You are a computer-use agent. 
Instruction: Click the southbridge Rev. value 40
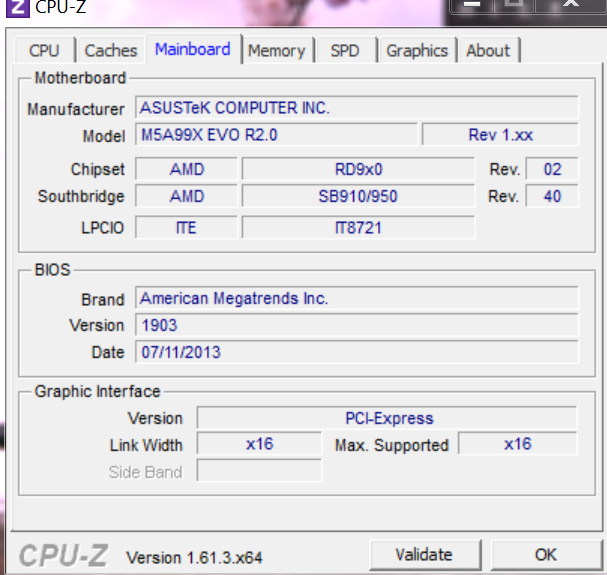point(552,196)
